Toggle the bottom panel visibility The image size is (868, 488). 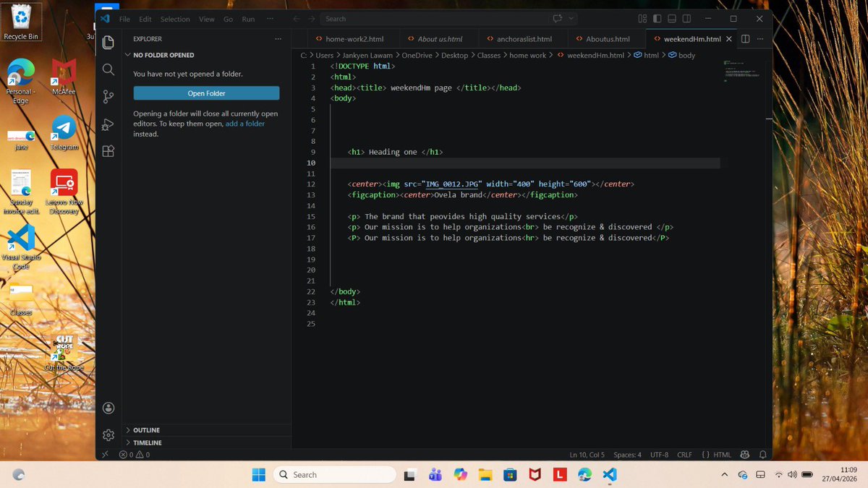672,19
